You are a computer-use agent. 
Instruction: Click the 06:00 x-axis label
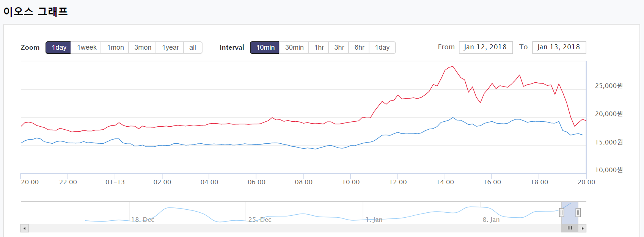[x=256, y=182]
